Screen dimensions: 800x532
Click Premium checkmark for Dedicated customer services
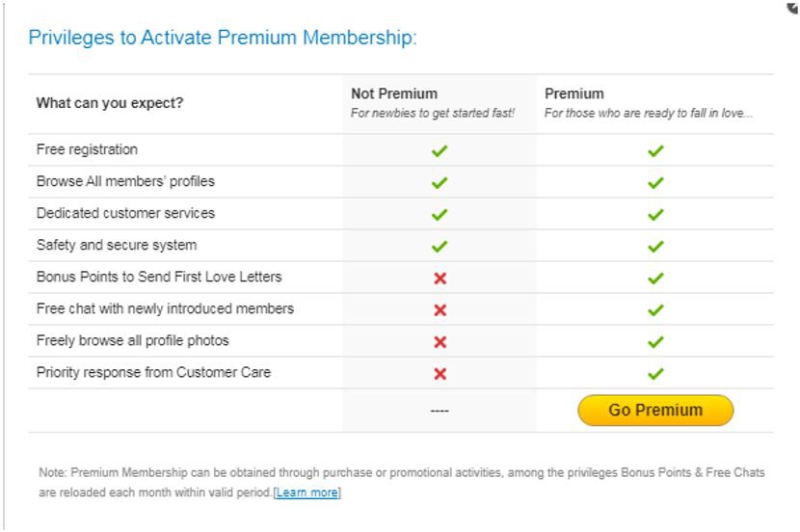pyautogui.click(x=655, y=214)
